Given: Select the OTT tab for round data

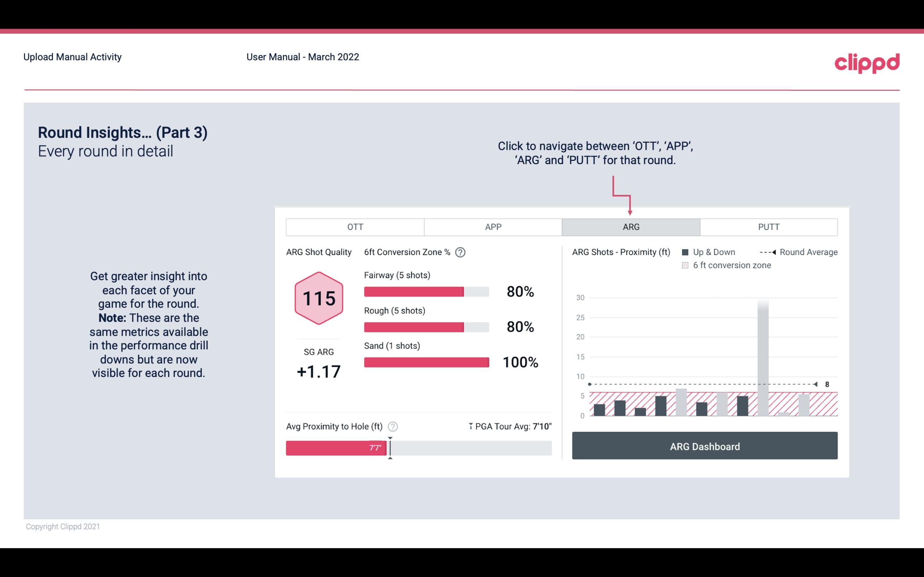Looking at the screenshot, I should (355, 227).
